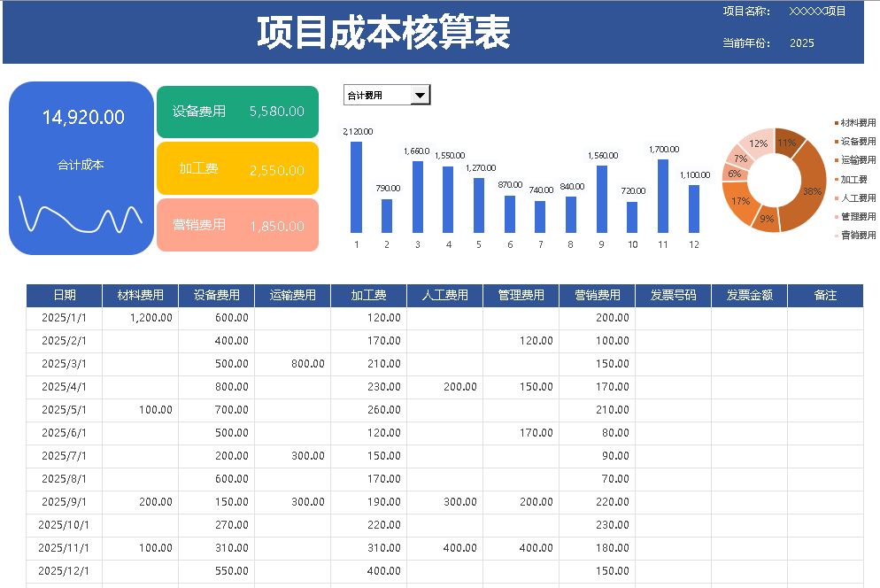Screen dimensions: 880x588
Task: Click the 1,200.00 material cost cell
Action: point(141,318)
